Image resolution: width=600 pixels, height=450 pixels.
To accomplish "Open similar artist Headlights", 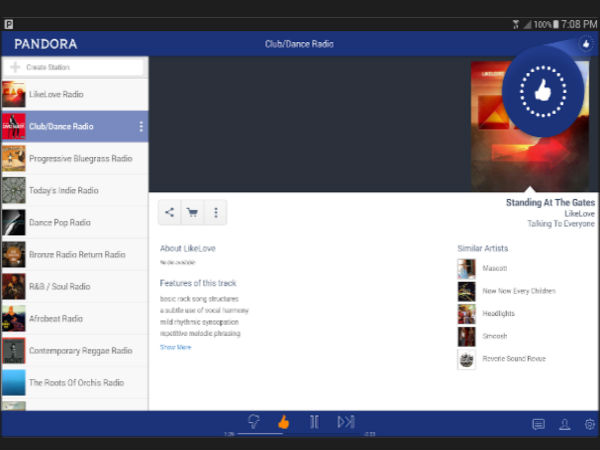I will (497, 314).
